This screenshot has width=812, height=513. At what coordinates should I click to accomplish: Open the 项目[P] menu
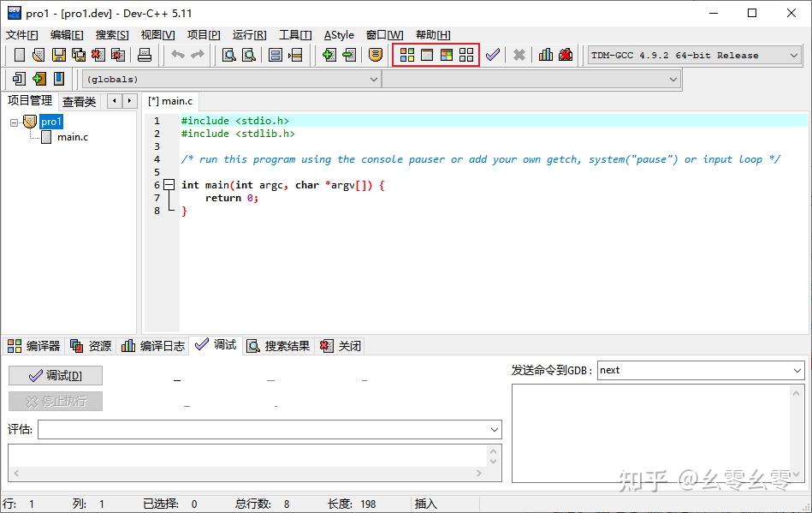coord(204,35)
